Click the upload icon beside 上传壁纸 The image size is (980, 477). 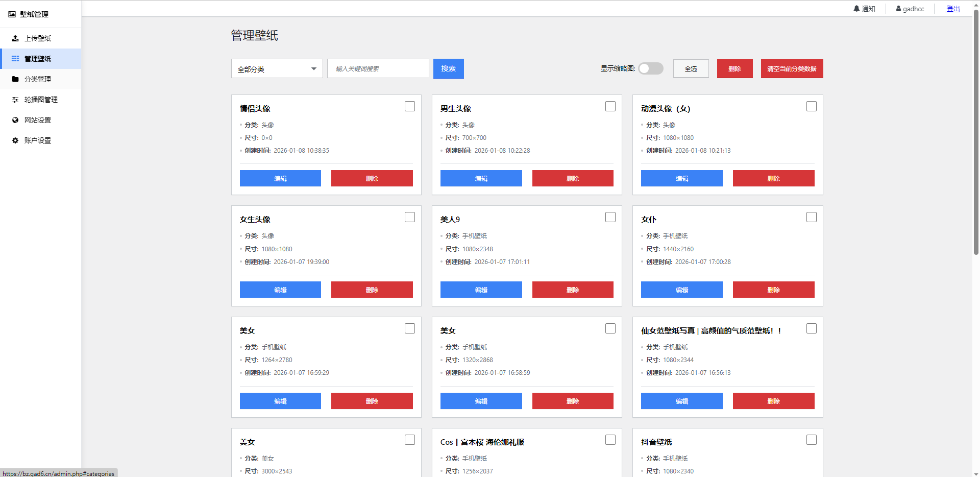(x=15, y=38)
